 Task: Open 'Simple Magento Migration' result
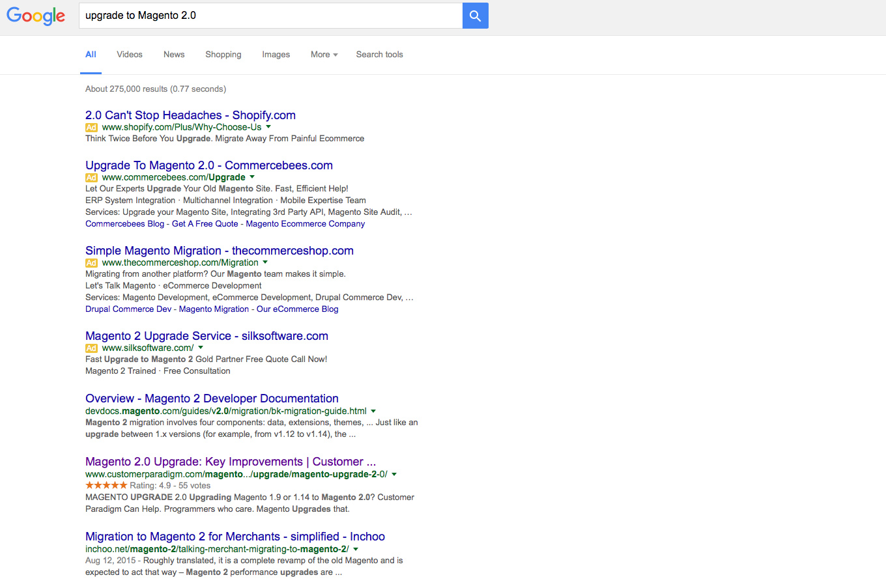(220, 251)
